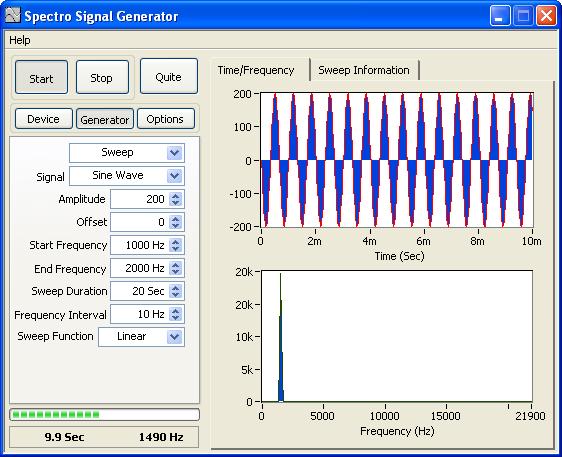Toggle the Generator panel button
Image resolution: width=562 pixels, height=457 pixels.
pos(105,119)
